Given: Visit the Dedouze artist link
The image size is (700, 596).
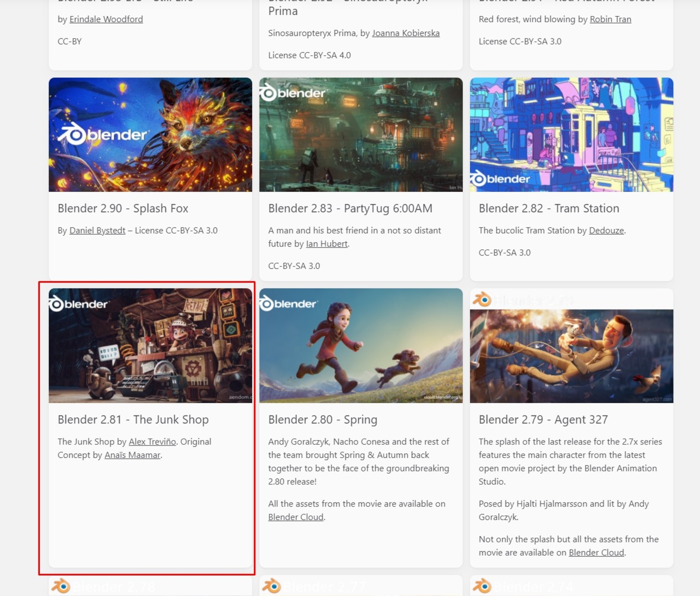Looking at the screenshot, I should point(606,230).
